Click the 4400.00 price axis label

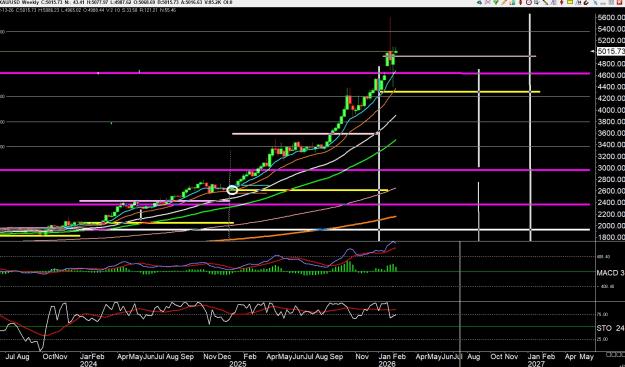(x=611, y=87)
